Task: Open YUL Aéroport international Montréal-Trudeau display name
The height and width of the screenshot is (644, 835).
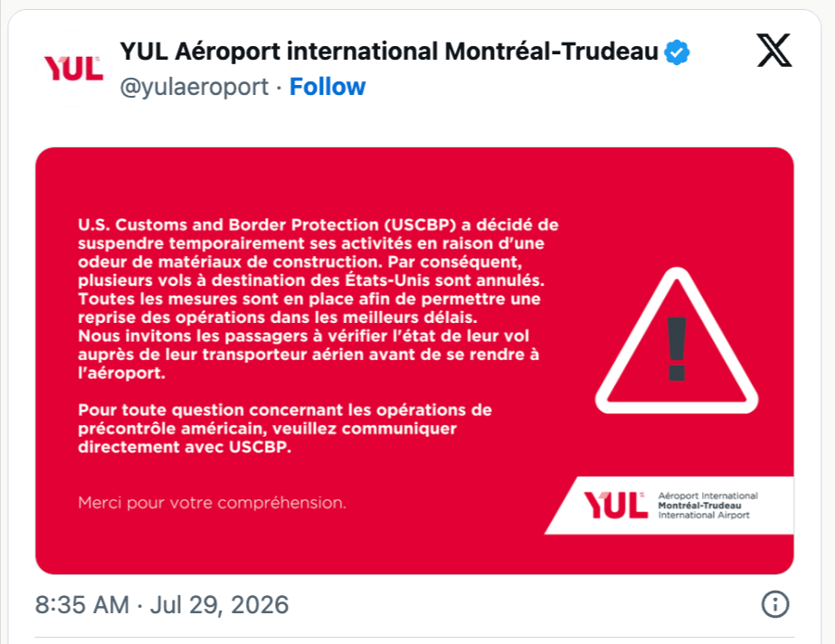Action: 389,52
